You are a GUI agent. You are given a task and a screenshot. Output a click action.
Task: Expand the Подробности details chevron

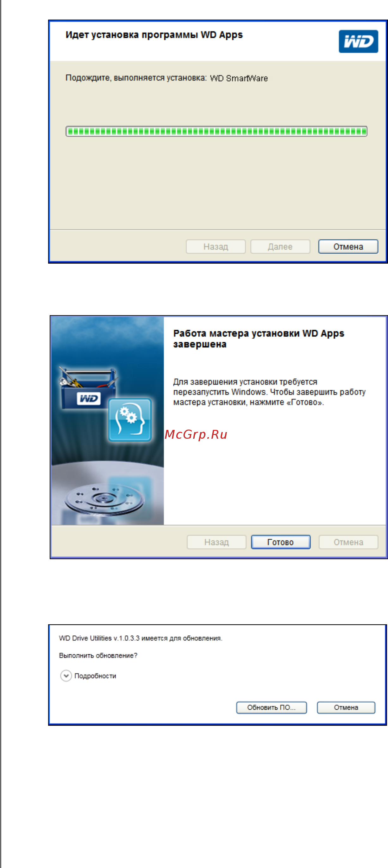tap(66, 675)
